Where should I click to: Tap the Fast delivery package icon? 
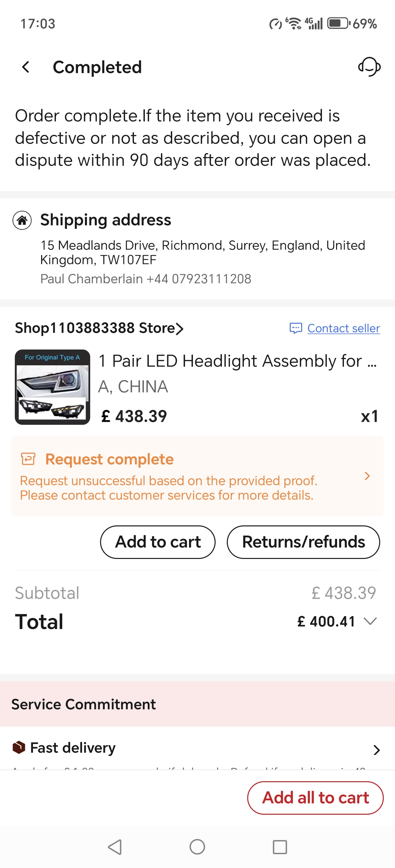[19, 747]
